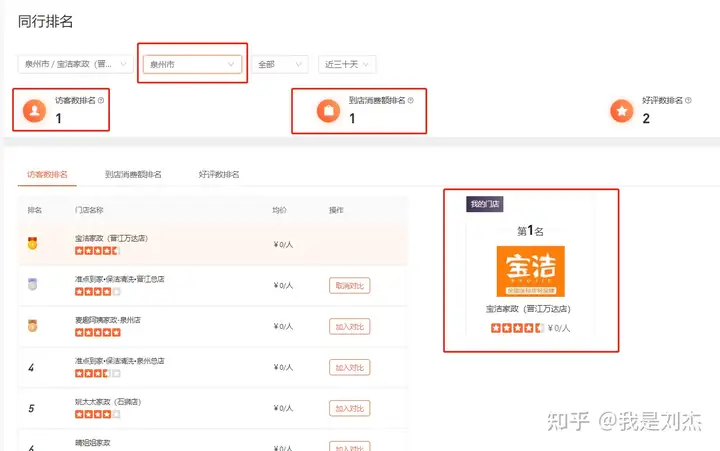Click star rating under 准点到家 泉州总店

97,373
